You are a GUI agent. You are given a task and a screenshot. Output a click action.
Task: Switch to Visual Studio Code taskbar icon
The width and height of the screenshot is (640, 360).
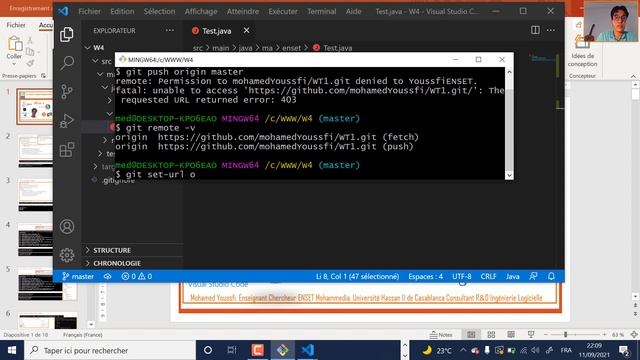tap(307, 350)
